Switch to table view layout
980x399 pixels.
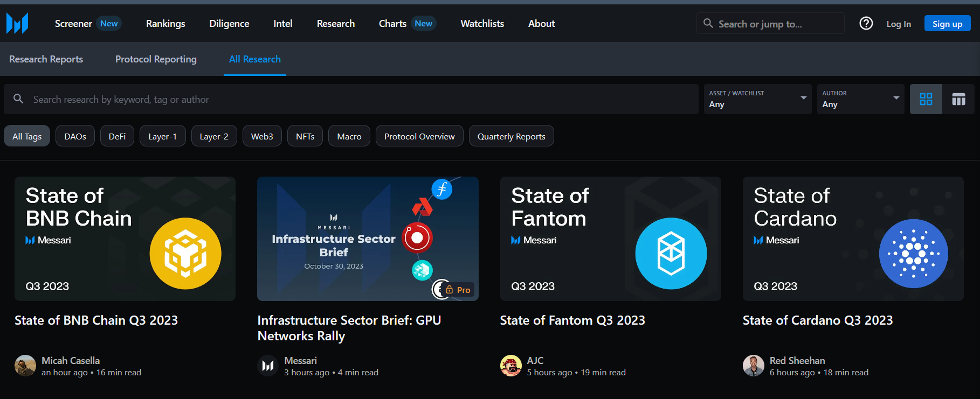[x=958, y=99]
